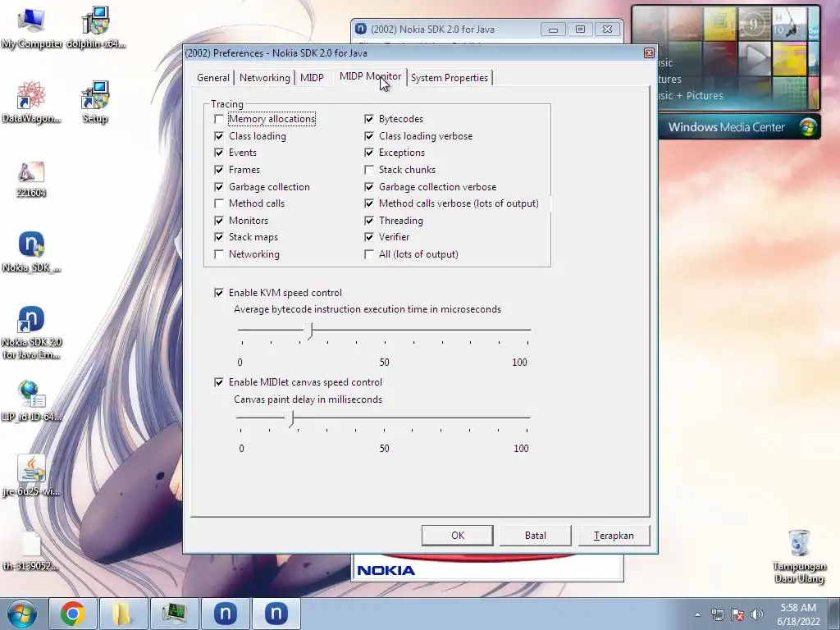The image size is (840, 630).
Task: Open volume speaker tray icon
Action: (x=757, y=614)
